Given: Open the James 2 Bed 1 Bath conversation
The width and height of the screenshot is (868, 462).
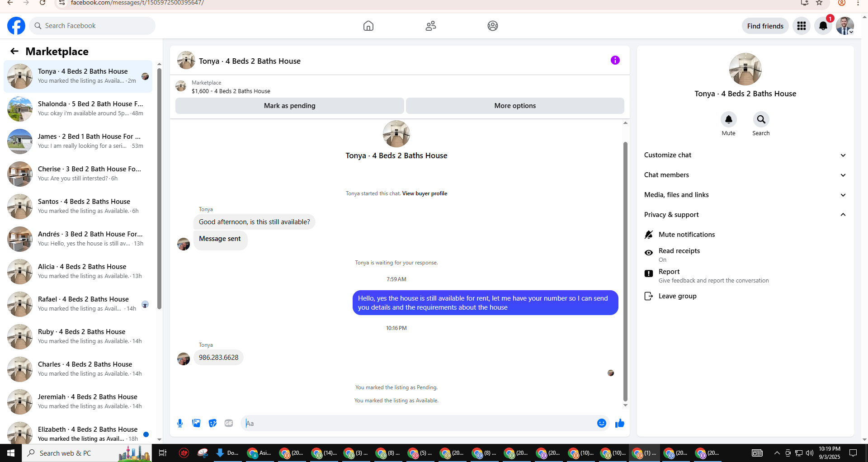Looking at the screenshot, I should click(78, 141).
